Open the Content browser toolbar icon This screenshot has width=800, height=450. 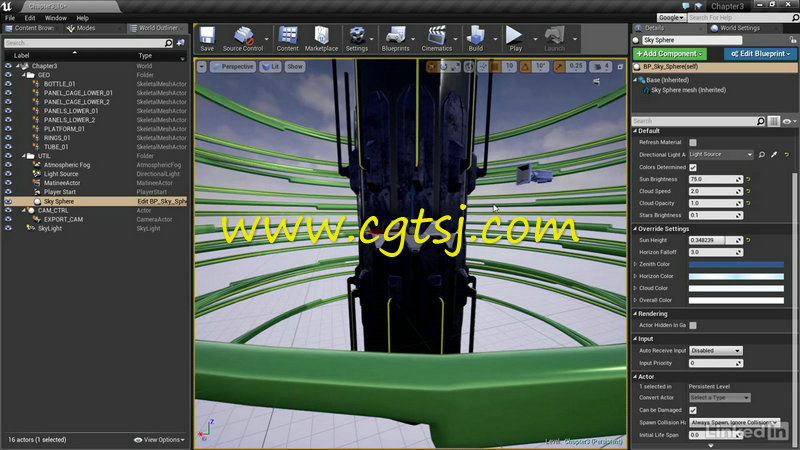(287, 39)
